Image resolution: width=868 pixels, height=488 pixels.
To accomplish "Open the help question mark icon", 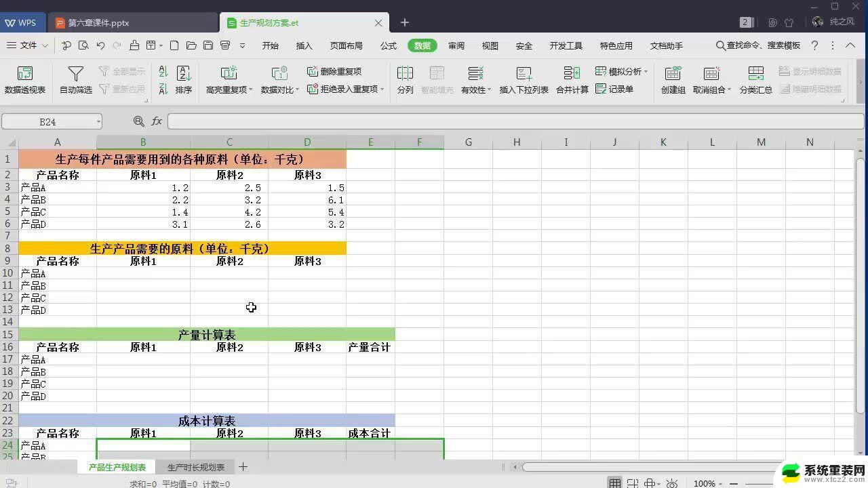I will click(815, 45).
